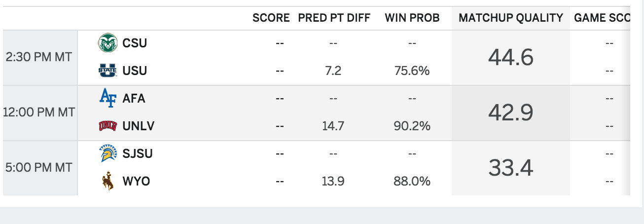Click the Score column header
644x224 pixels.
coord(271,18)
